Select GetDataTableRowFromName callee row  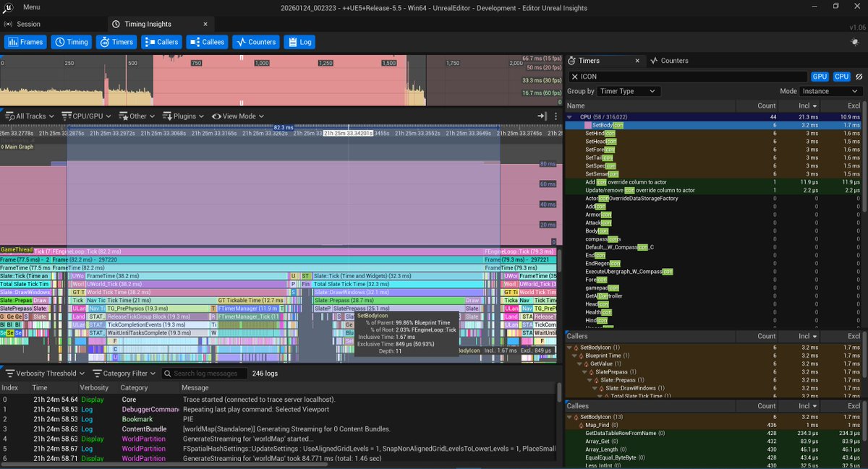pos(715,433)
